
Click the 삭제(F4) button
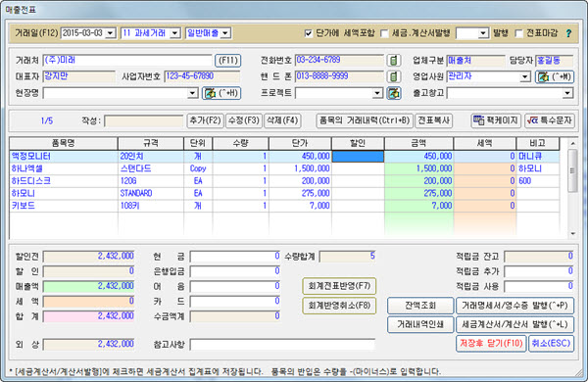point(282,120)
